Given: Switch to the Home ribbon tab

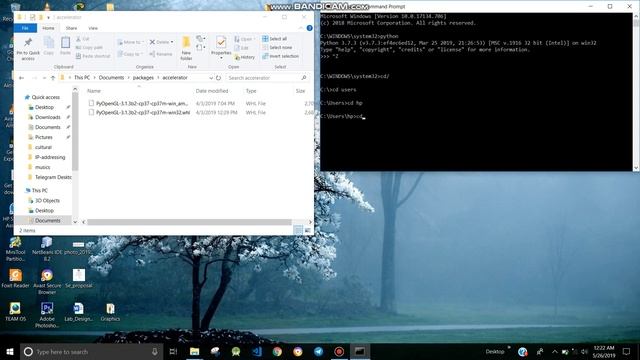Looking at the screenshot, I should click(x=48, y=28).
